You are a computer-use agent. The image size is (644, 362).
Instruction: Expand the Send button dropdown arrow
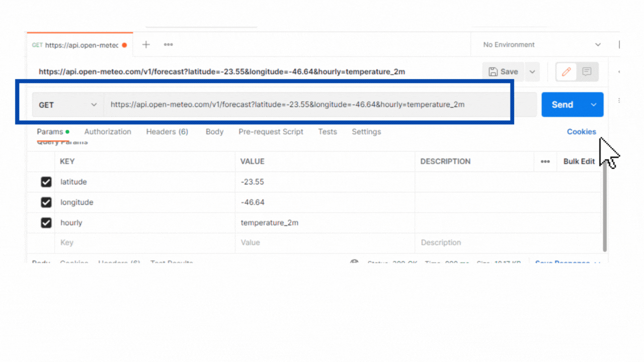click(594, 105)
